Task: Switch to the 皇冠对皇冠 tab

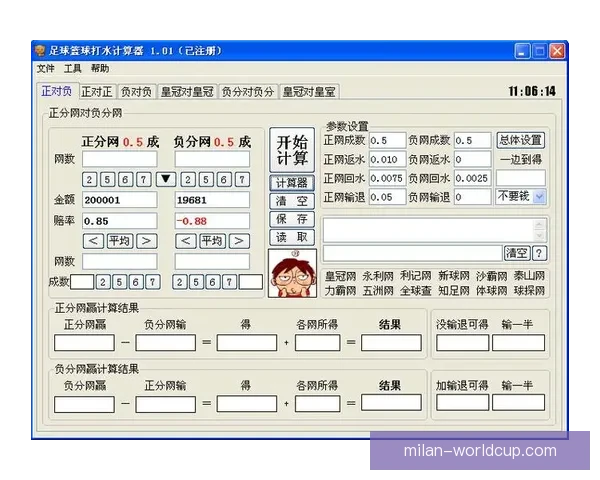Action: (187, 92)
